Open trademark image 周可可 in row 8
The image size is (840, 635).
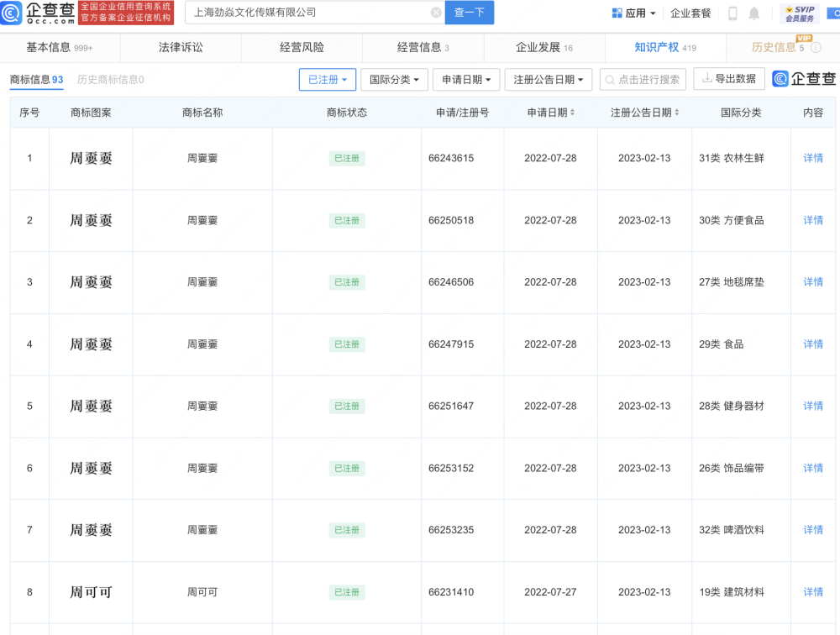pos(91,592)
